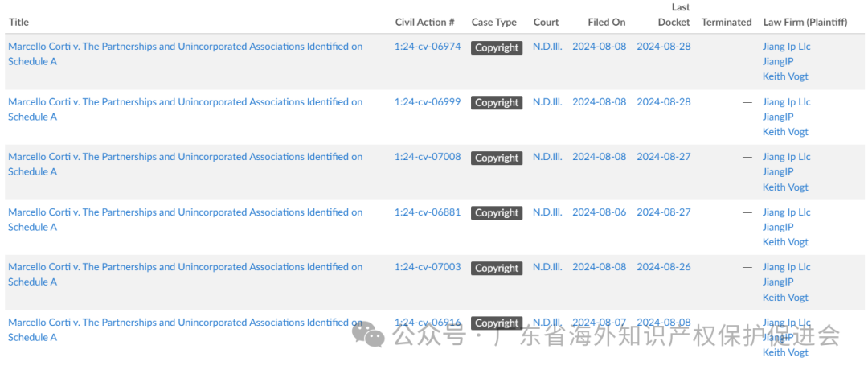Open case number 1:24-cv-07008
Viewport: 868px width, 370px height.
[428, 157]
